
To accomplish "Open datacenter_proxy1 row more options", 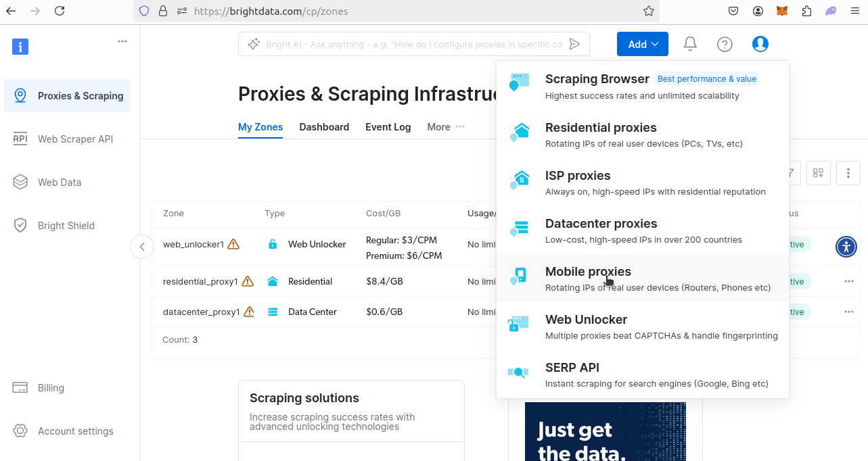I will coord(849,312).
